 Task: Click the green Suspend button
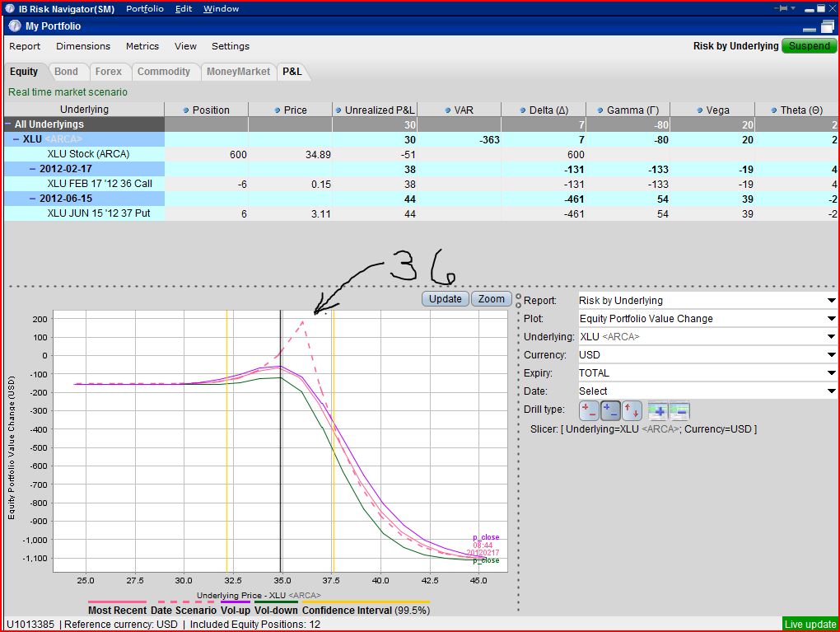click(x=809, y=46)
